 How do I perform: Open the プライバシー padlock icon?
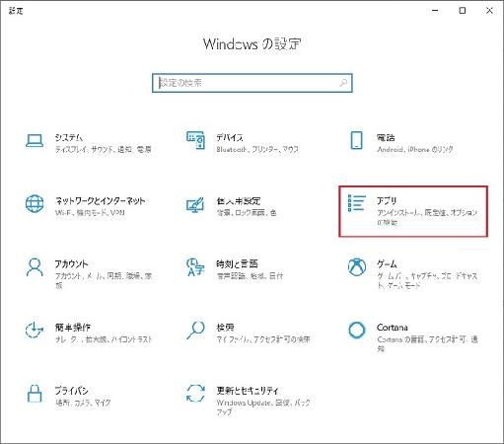click(35, 394)
